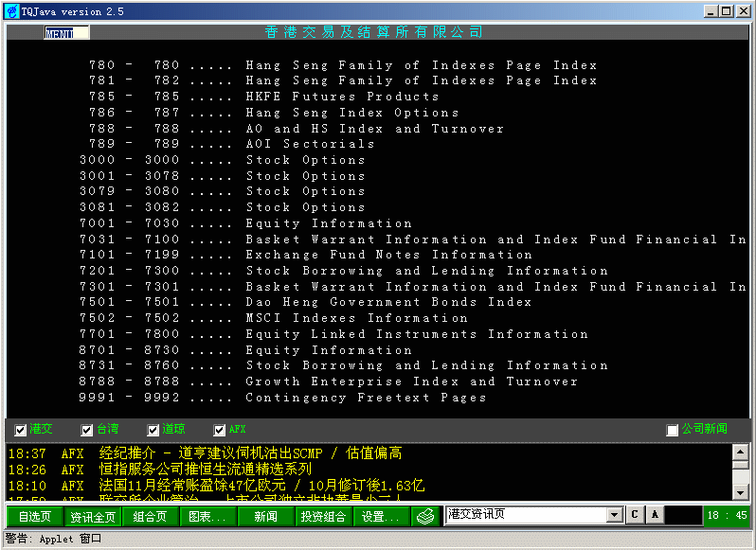Select Basket Warrant Information row 7301 - 7301
756x550 pixels.
413,287
